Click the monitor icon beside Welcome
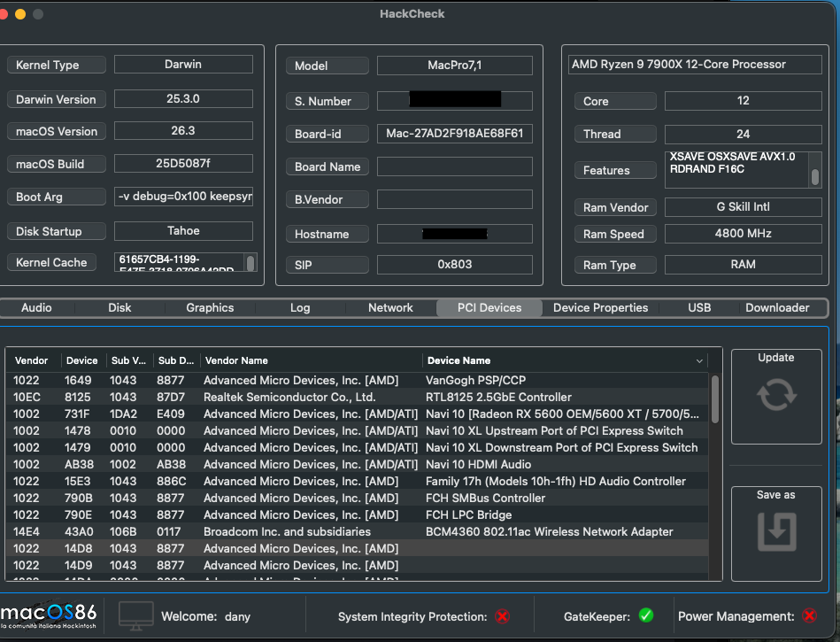This screenshot has height=642, width=840. [x=135, y=615]
